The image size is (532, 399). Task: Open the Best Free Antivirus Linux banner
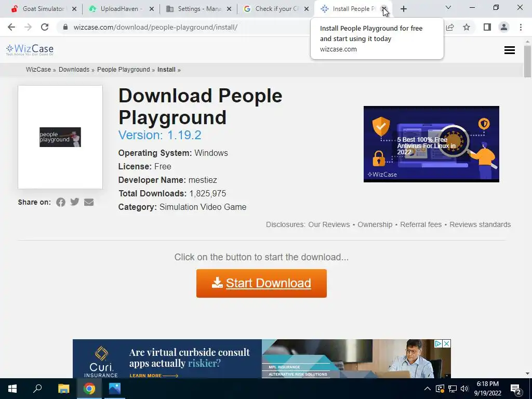[x=431, y=144]
